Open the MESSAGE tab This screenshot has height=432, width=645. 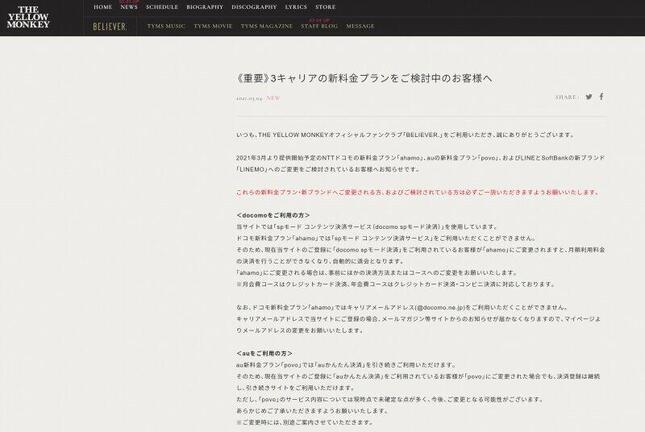360,26
